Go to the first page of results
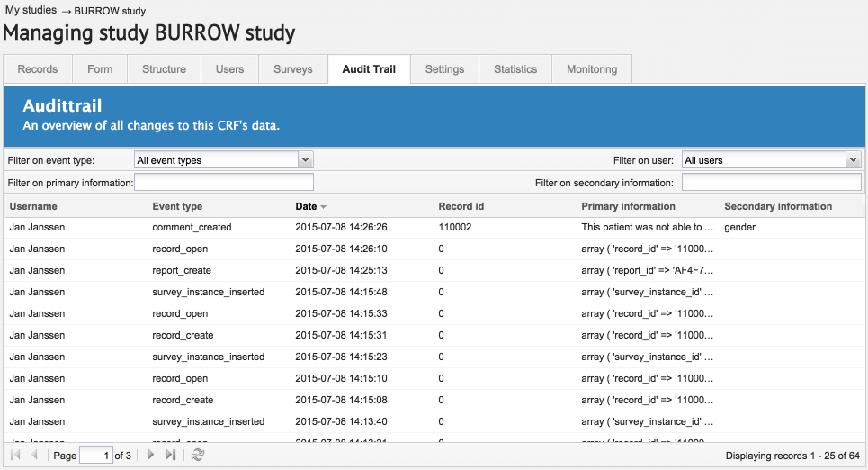 pyautogui.click(x=15, y=456)
